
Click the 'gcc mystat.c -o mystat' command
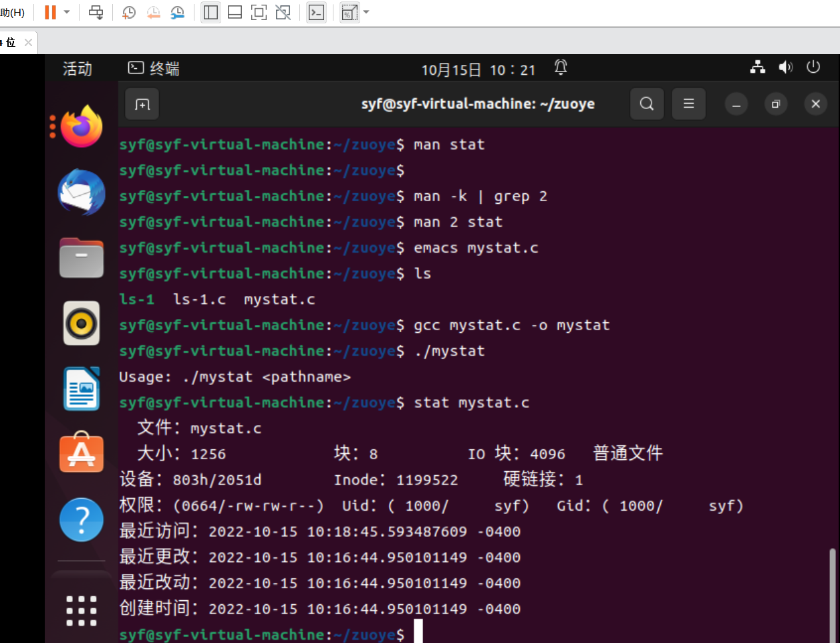click(x=511, y=326)
